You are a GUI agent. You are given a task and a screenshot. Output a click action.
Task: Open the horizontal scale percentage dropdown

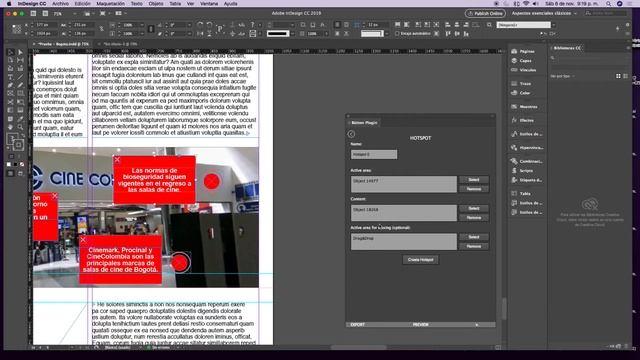(142, 25)
